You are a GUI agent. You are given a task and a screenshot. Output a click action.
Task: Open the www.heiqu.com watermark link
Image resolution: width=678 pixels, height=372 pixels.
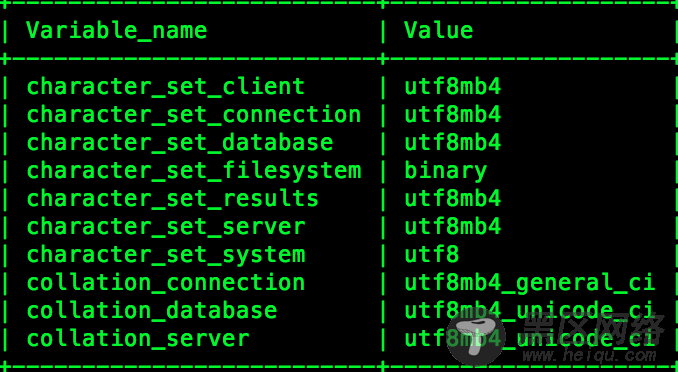(589, 356)
